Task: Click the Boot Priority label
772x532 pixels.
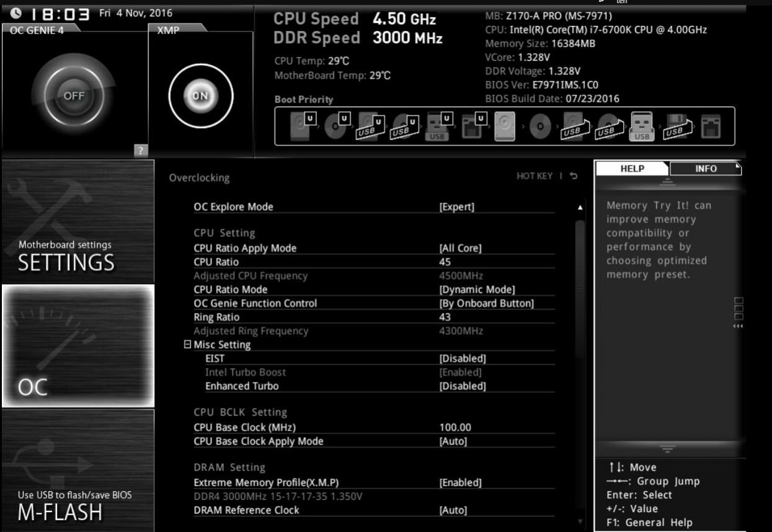Action: [x=304, y=99]
